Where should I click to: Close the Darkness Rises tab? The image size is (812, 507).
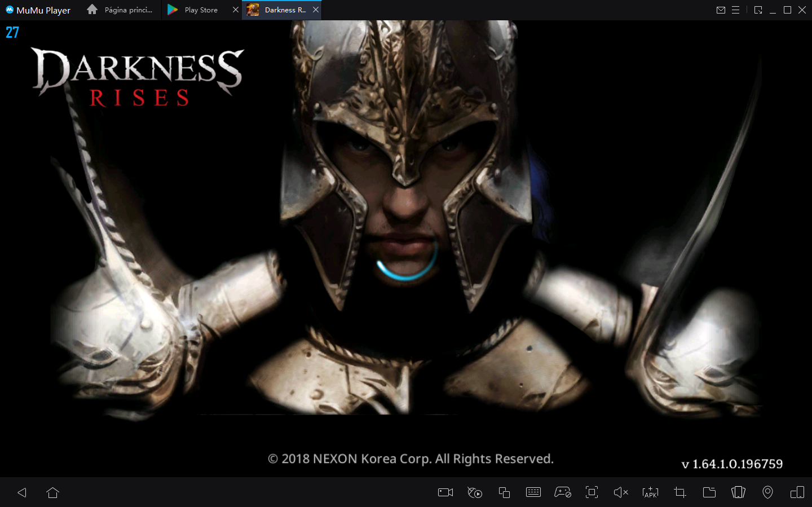pos(315,10)
